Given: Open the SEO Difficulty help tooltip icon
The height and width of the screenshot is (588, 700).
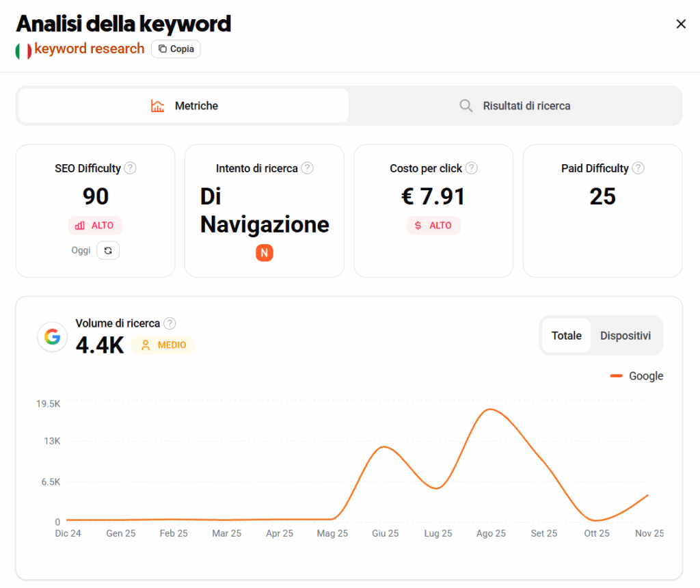Looking at the screenshot, I should click(x=130, y=168).
